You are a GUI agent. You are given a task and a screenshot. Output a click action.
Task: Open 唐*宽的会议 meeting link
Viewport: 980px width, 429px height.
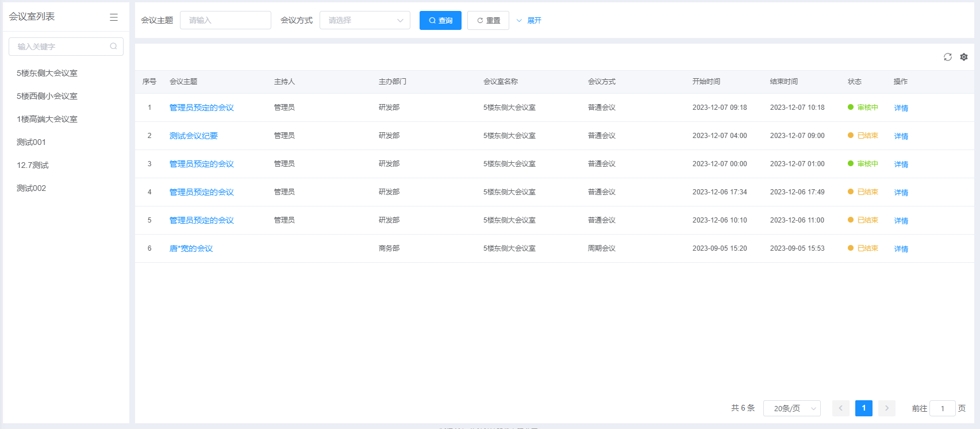coord(191,248)
